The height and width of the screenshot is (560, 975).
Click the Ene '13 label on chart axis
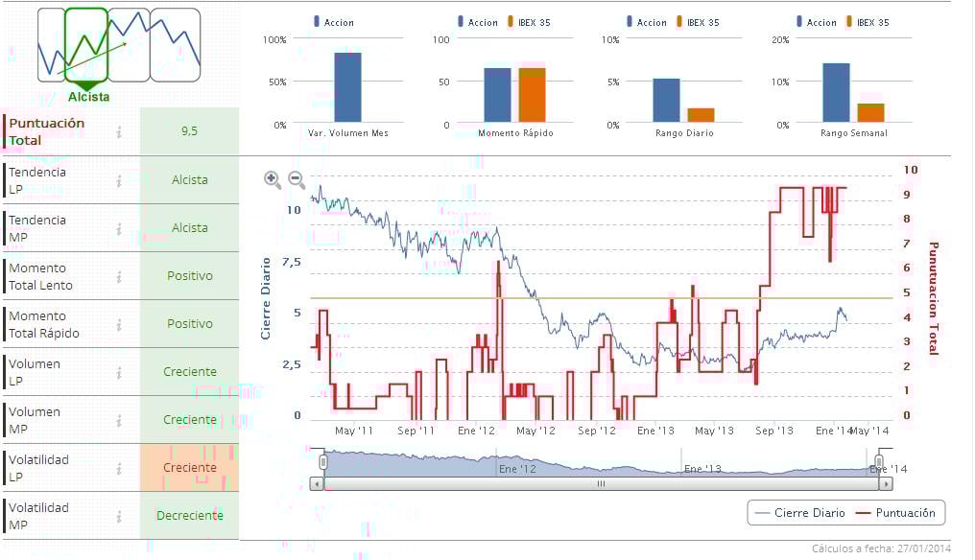[655, 431]
